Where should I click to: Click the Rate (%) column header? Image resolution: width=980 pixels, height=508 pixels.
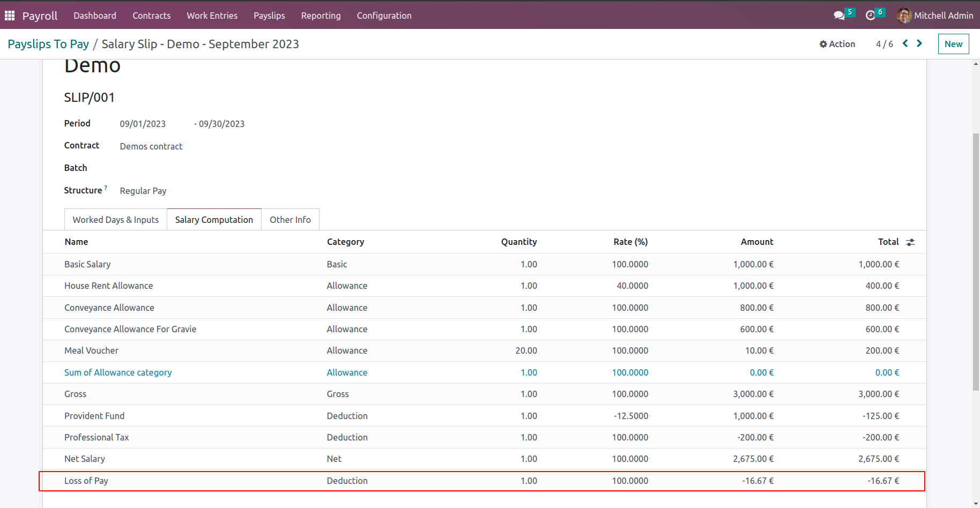coord(630,242)
